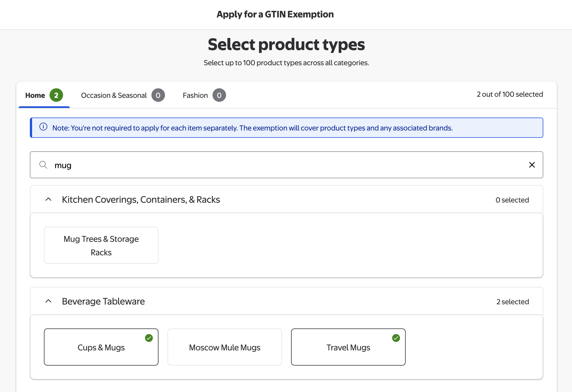Viewport: 572px width, 392px height.
Task: Click the 'Select product types' heading
Action: point(286,44)
